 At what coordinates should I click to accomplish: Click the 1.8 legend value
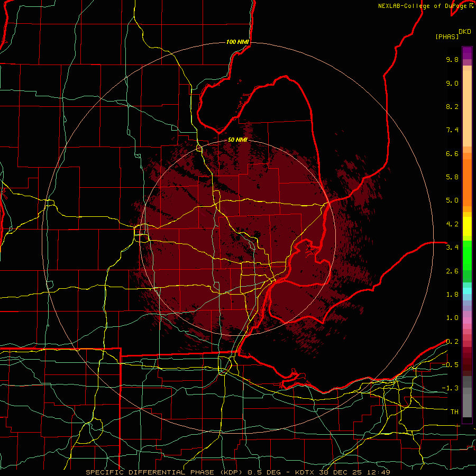[x=452, y=295]
